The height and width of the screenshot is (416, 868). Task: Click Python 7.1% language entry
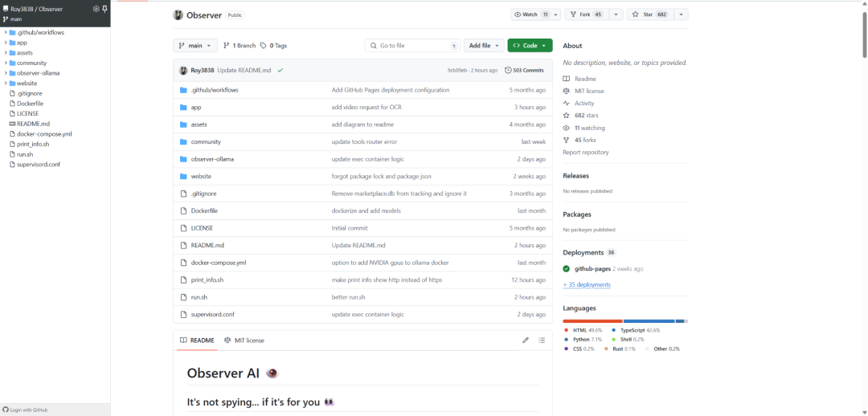(x=583, y=339)
